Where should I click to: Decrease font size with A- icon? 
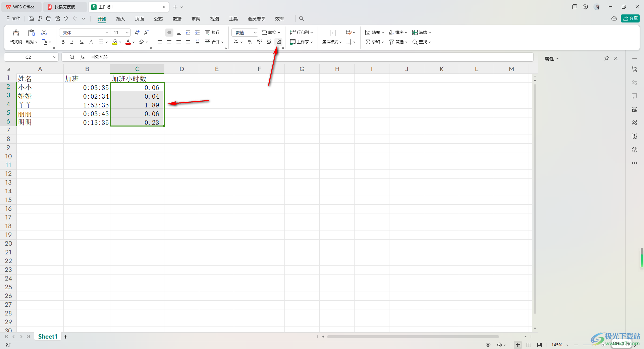click(x=146, y=33)
